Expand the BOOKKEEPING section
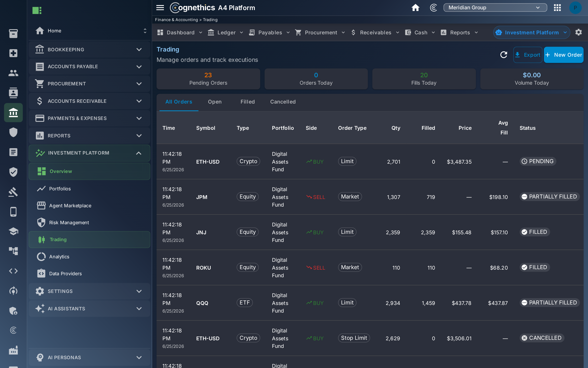Screen dimensions: 588x368 click(89, 50)
